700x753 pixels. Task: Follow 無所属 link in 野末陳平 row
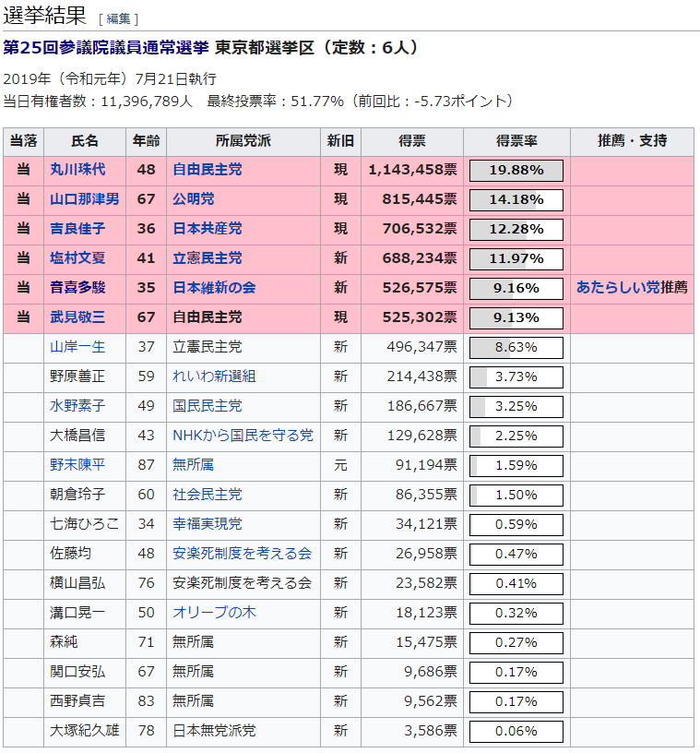[x=194, y=465]
